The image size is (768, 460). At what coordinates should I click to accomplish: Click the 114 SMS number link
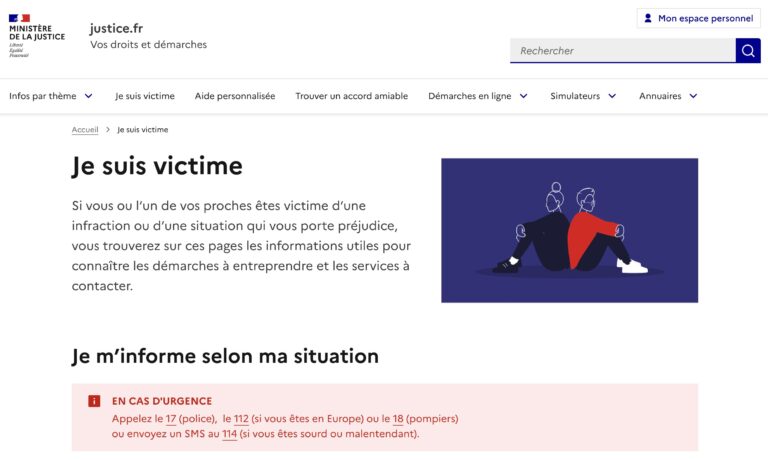coord(229,434)
